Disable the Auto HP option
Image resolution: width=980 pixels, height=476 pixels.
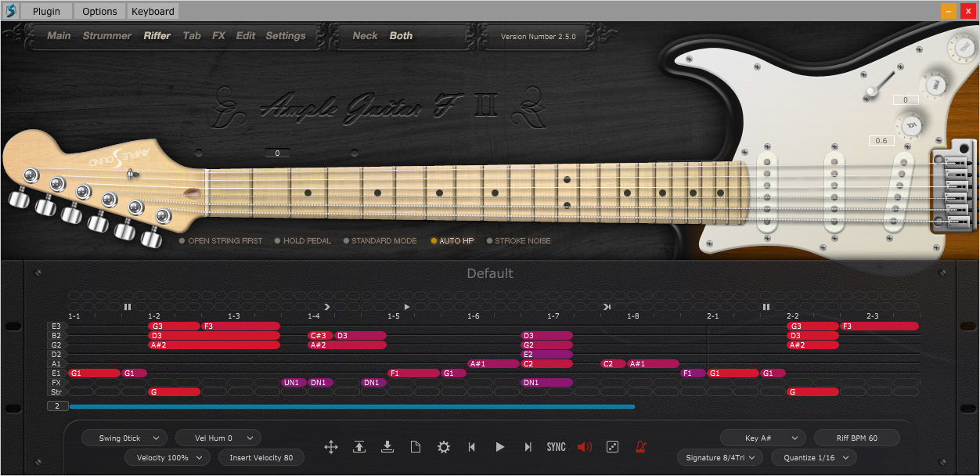pyautogui.click(x=452, y=241)
